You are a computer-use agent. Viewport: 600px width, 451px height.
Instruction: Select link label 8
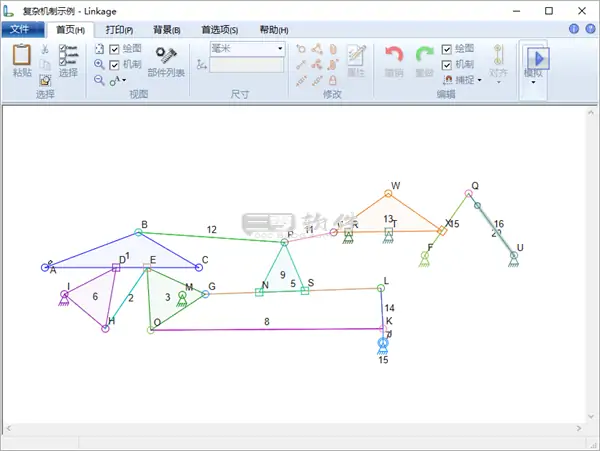point(267,321)
